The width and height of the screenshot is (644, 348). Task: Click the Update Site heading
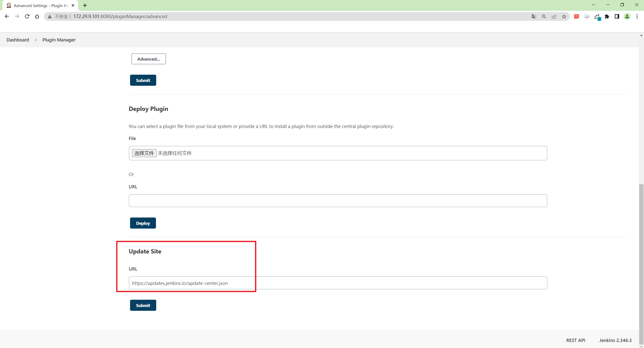(x=145, y=251)
